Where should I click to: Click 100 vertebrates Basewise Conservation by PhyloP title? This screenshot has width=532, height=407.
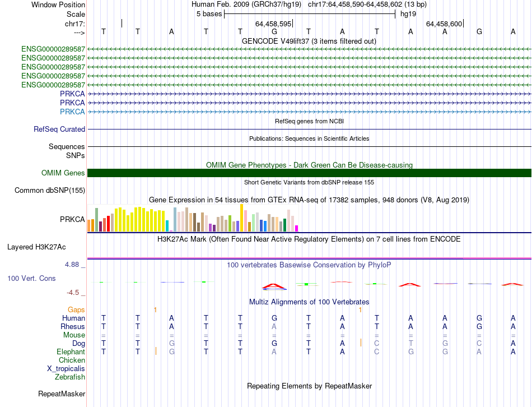click(x=309, y=265)
